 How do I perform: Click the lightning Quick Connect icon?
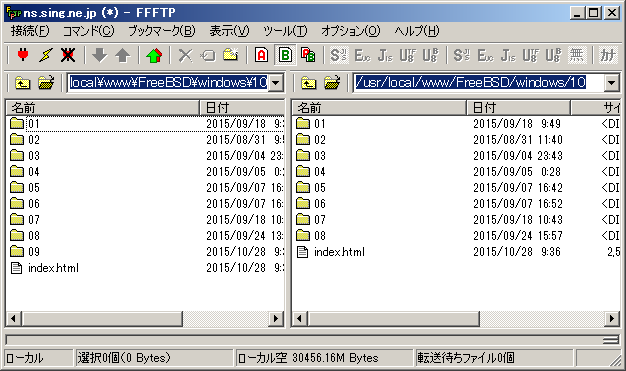pos(46,55)
